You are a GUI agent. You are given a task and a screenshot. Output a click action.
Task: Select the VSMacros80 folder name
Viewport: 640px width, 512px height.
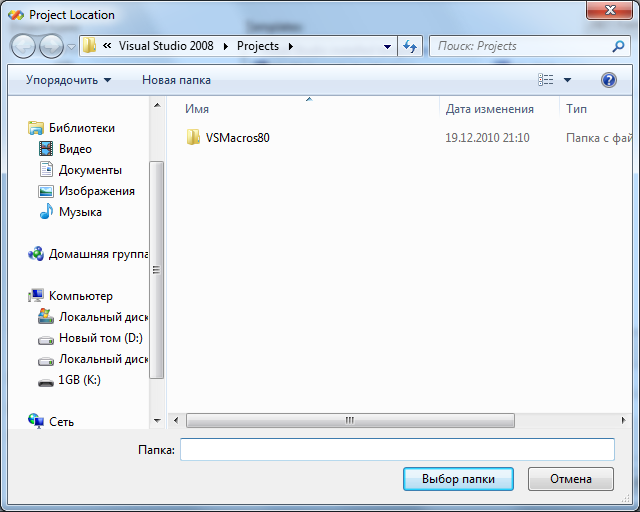pos(238,138)
